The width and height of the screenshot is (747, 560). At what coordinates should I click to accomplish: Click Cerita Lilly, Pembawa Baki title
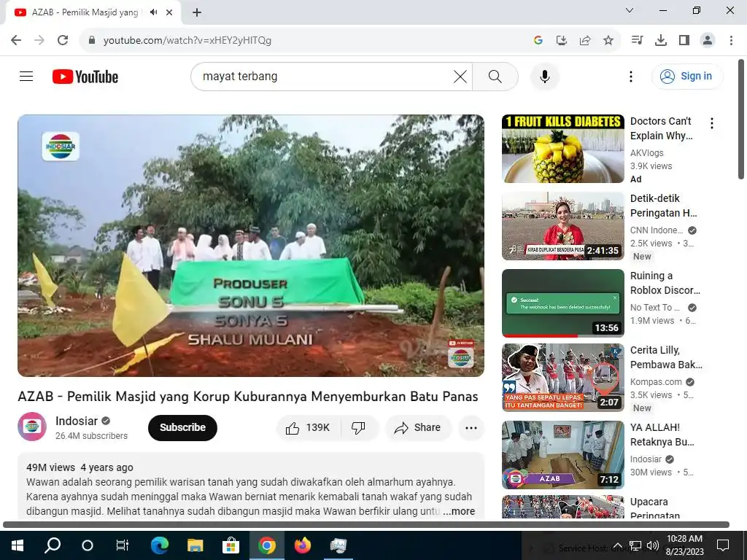coord(666,357)
